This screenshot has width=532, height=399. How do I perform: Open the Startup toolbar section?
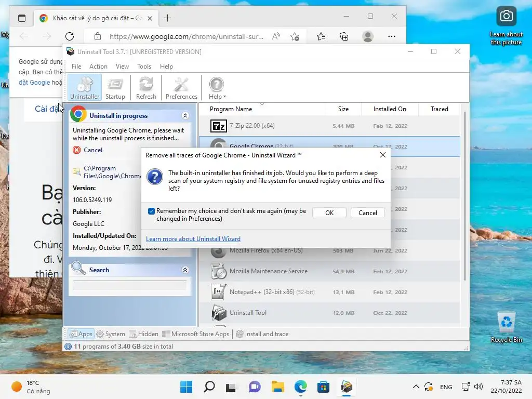pos(115,87)
